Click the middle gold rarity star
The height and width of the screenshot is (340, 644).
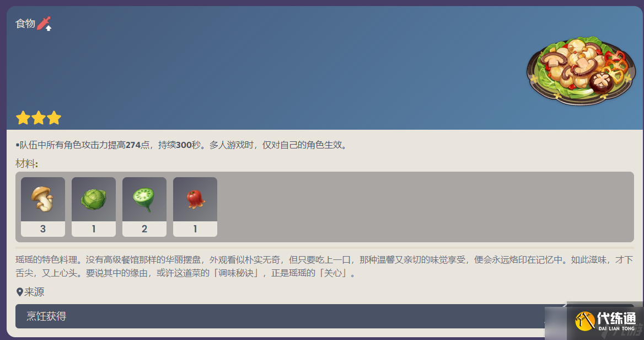coord(38,118)
